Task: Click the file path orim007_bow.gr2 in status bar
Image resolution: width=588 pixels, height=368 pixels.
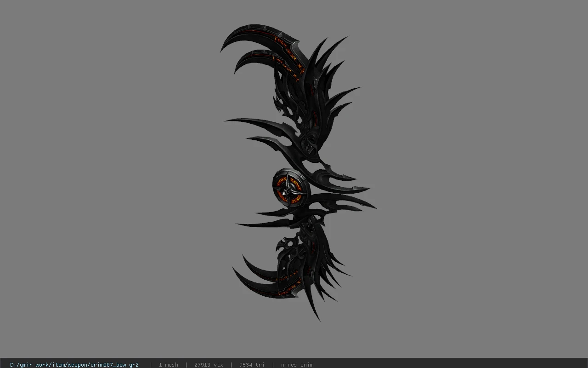Action: 74,365
